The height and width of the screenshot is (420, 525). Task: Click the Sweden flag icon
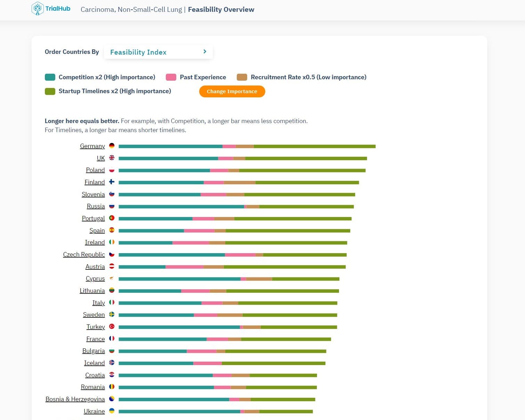tap(112, 314)
